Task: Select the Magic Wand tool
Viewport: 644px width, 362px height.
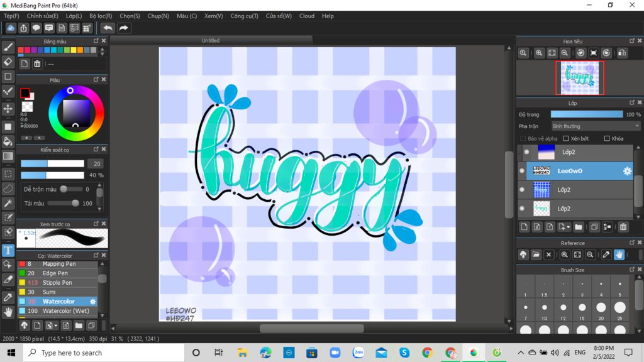Action: pos(8,203)
